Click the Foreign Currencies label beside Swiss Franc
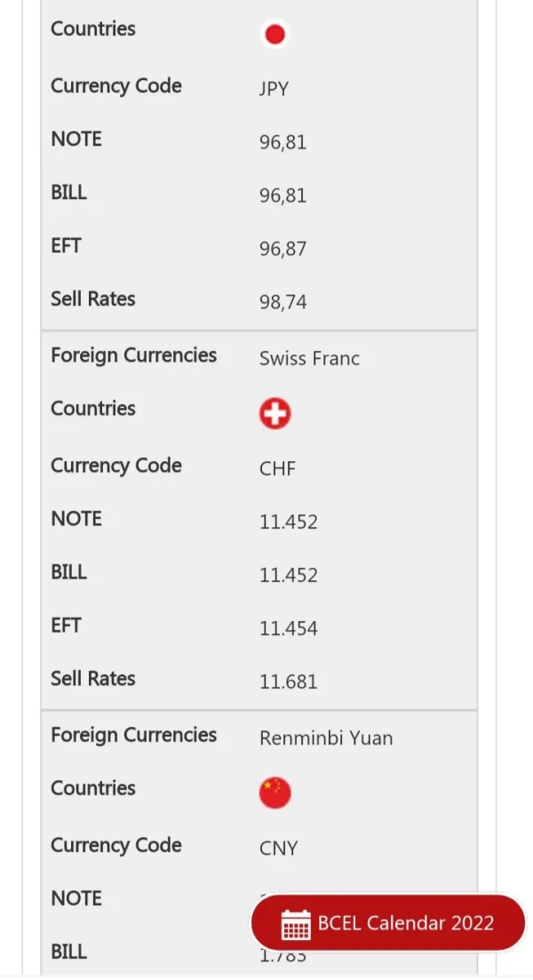The width and height of the screenshot is (533, 980). pos(133,355)
